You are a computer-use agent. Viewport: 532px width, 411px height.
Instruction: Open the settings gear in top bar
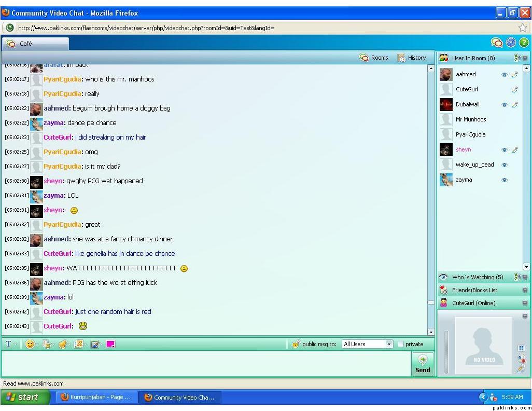(x=511, y=43)
